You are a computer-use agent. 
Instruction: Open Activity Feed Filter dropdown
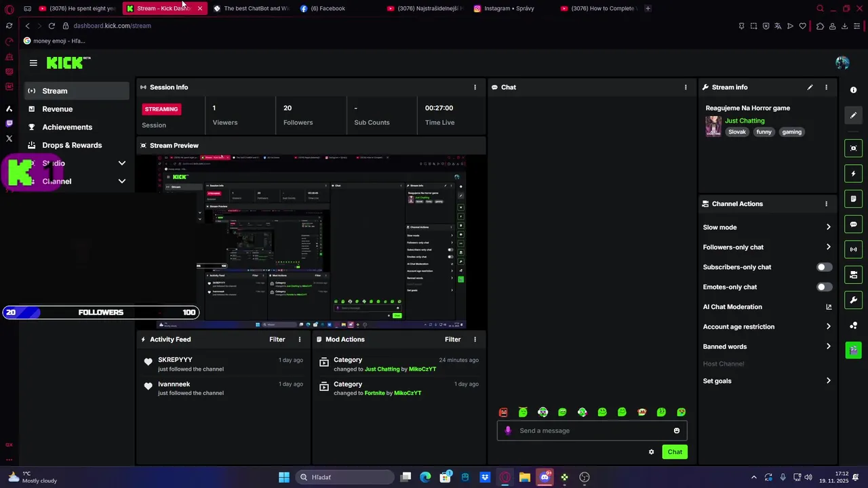pyautogui.click(x=277, y=340)
